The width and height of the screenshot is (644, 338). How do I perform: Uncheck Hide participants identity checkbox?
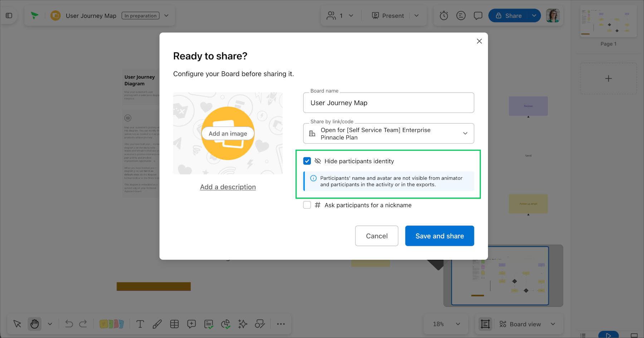(x=307, y=161)
